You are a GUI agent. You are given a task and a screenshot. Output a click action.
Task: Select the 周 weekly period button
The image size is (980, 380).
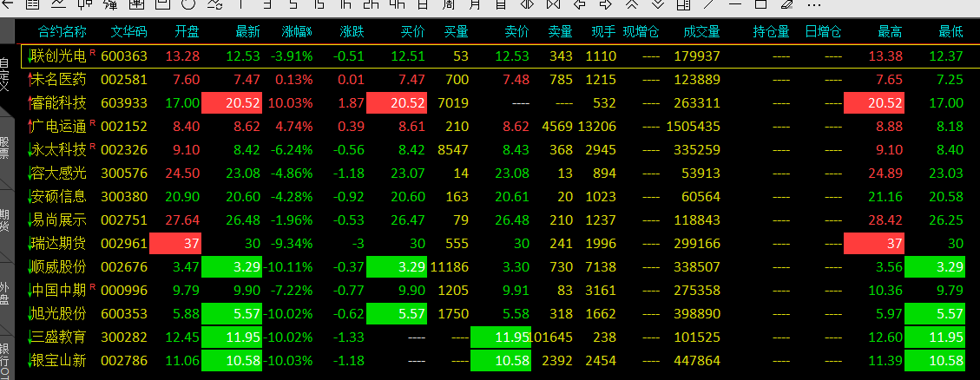coord(449,4)
